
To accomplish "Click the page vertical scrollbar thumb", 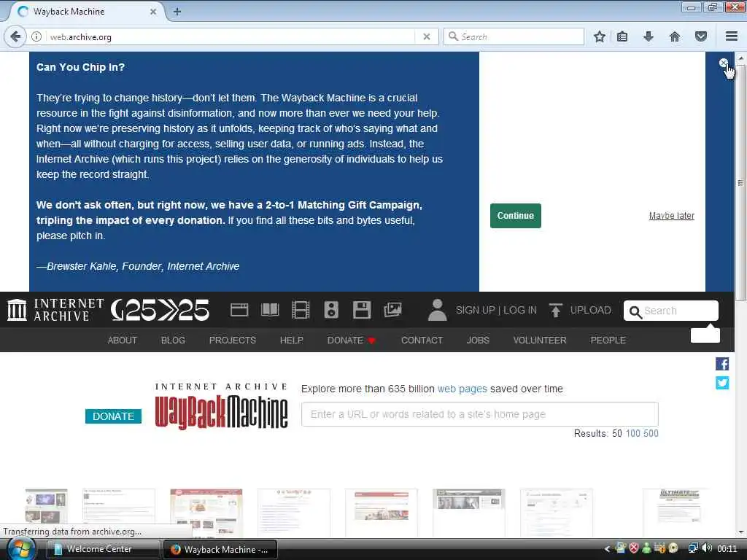I will click(x=740, y=182).
